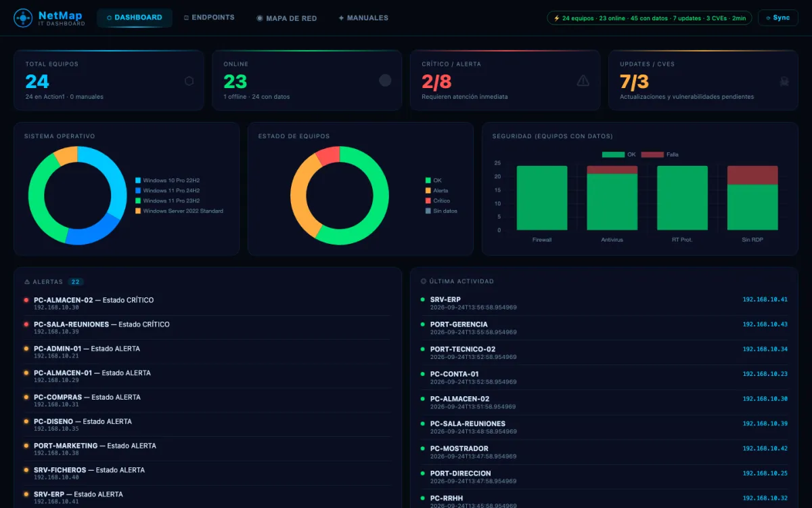Click the Online status circle icon
Screen dimensions: 812x508
385,81
